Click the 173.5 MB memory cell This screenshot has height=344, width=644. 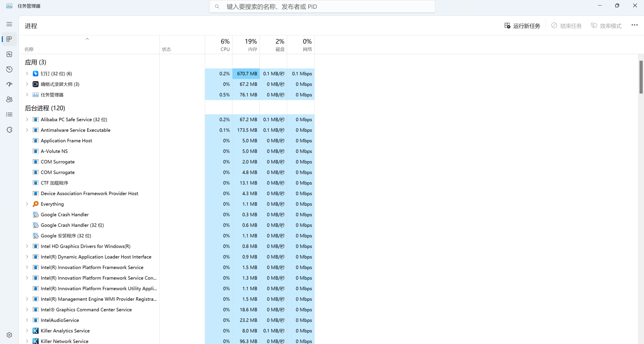(246, 130)
